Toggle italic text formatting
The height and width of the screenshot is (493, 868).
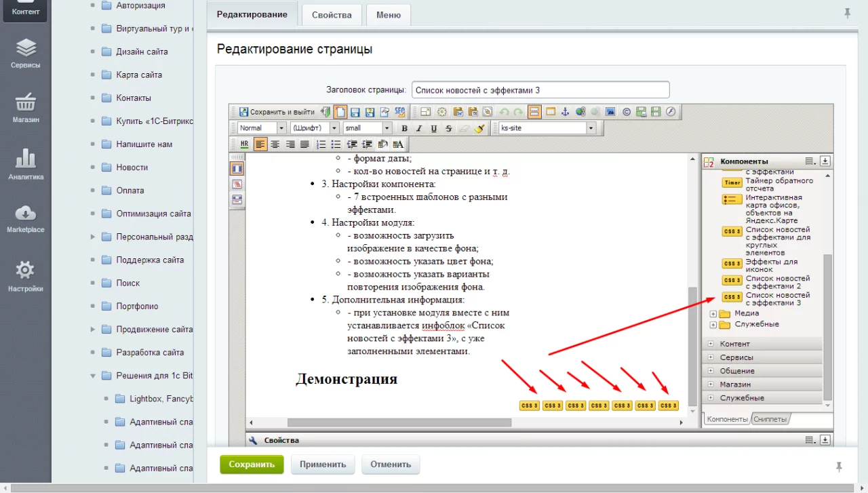tap(419, 128)
